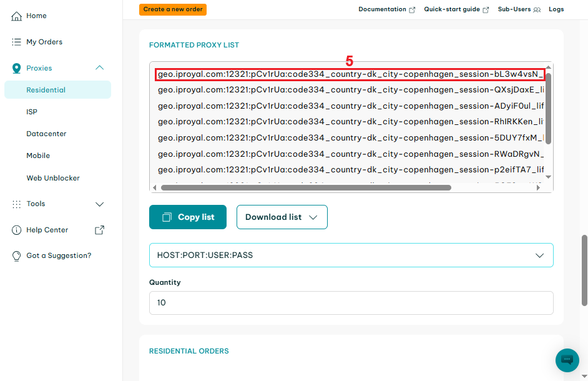Image resolution: width=588 pixels, height=381 pixels.
Task: Select ISP proxies
Action: (x=32, y=112)
